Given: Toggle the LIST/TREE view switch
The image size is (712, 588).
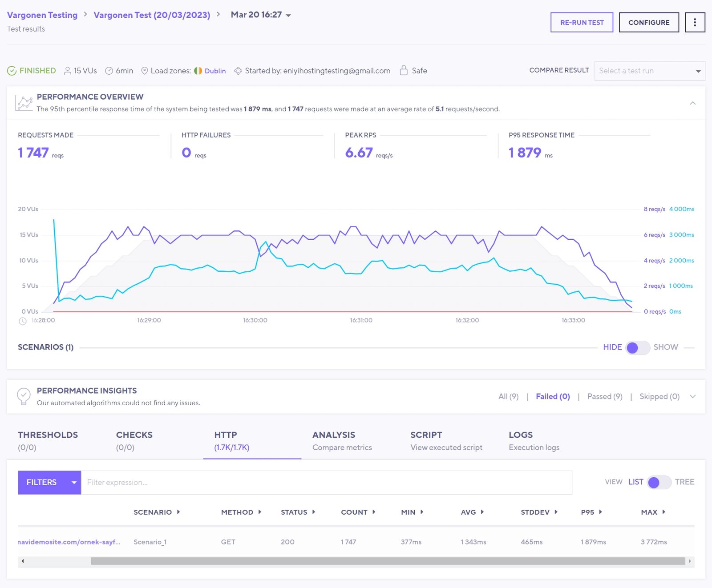Looking at the screenshot, I should 659,482.
